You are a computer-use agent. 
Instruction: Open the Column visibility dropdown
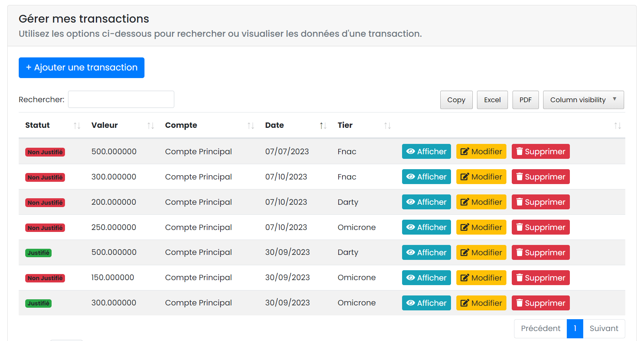click(x=583, y=100)
